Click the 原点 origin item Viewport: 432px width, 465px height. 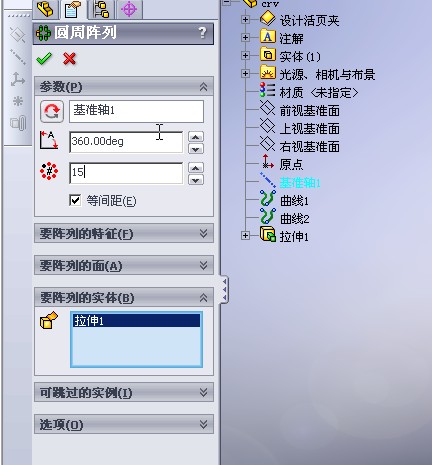[291, 165]
